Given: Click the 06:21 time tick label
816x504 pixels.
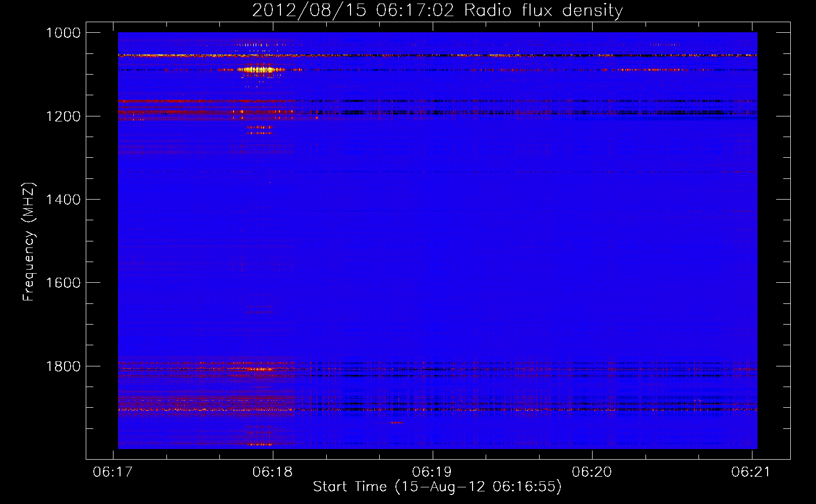Looking at the screenshot, I should 751,472.
